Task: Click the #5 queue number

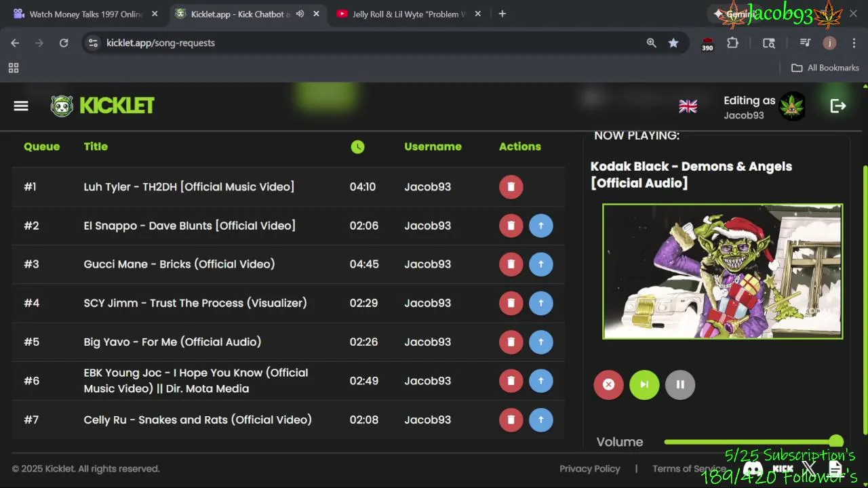Action: point(31,342)
